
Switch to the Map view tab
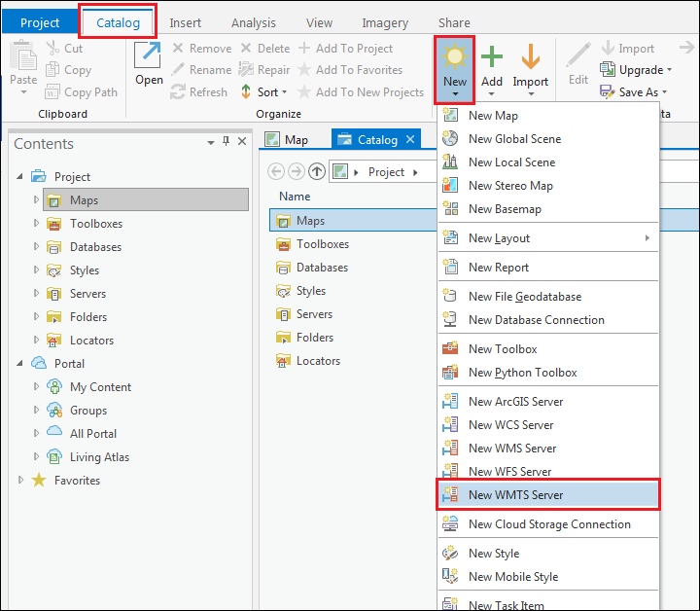click(287, 140)
